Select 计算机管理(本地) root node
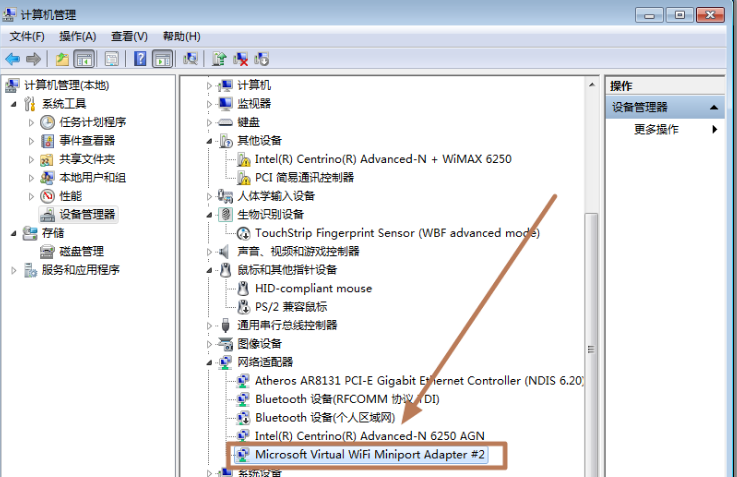This screenshot has height=477, width=737. (x=67, y=85)
